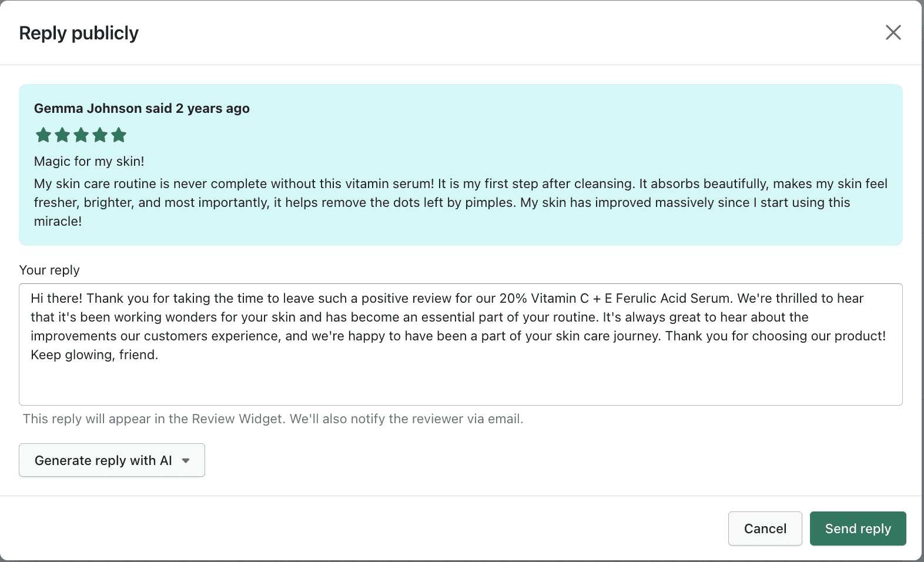
Task: Place cursor after "Keep glowing, friend."
Action: (x=159, y=355)
